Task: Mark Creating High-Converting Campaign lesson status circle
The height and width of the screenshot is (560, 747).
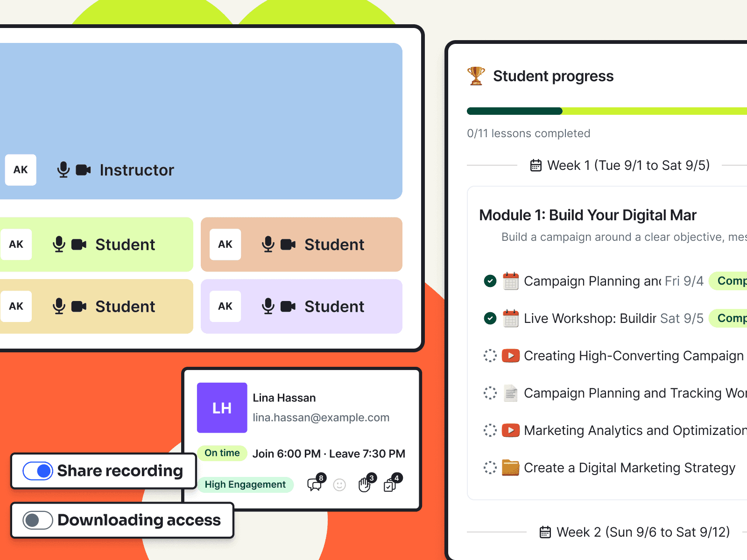Action: point(490,356)
